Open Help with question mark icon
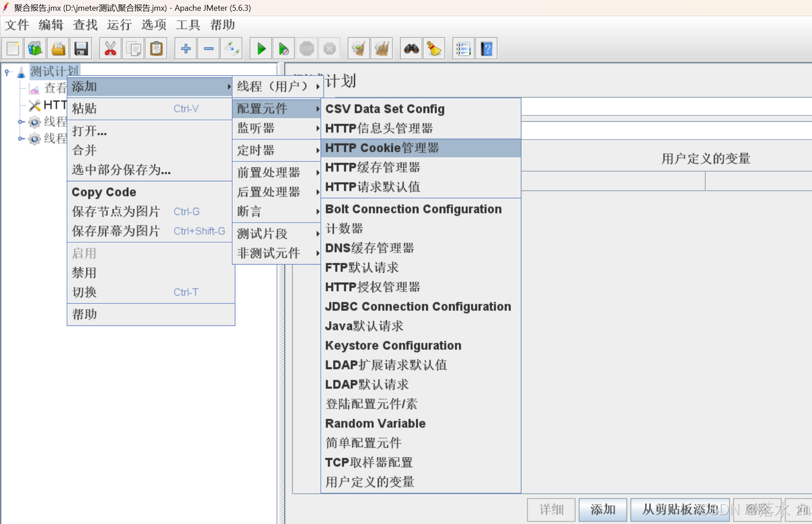Screen dimensions: 812x524 pos(487,48)
